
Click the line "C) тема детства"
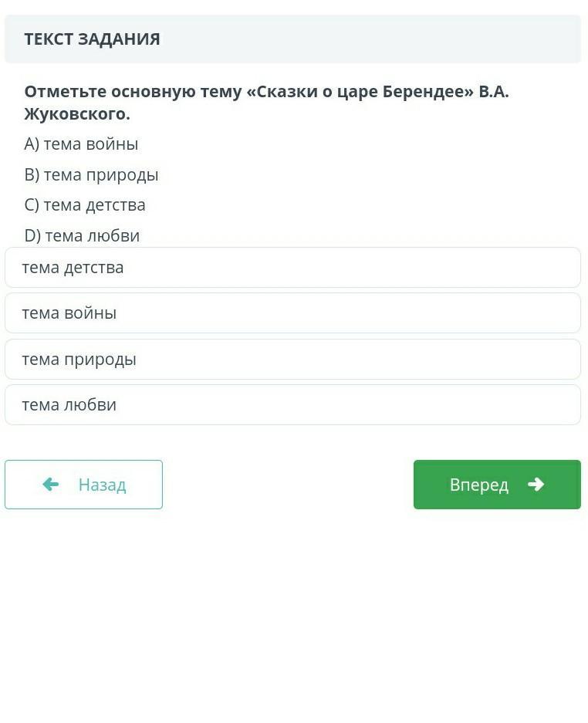tap(85, 205)
